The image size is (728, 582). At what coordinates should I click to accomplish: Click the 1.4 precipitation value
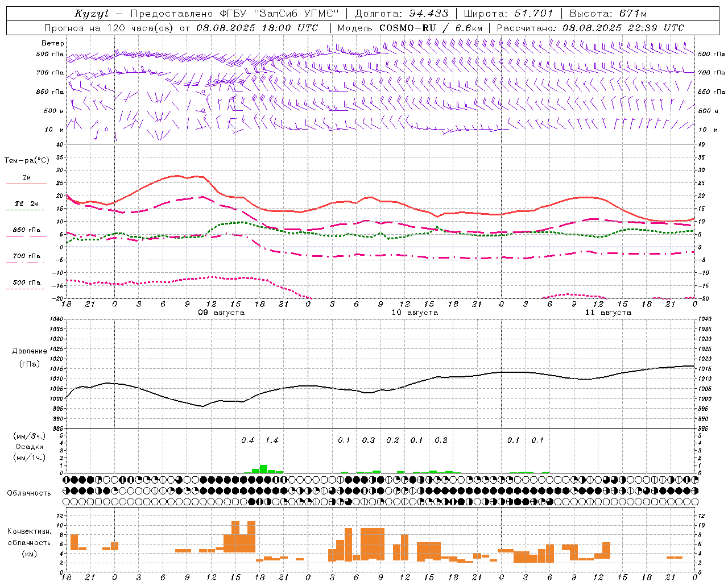pyautogui.click(x=272, y=440)
